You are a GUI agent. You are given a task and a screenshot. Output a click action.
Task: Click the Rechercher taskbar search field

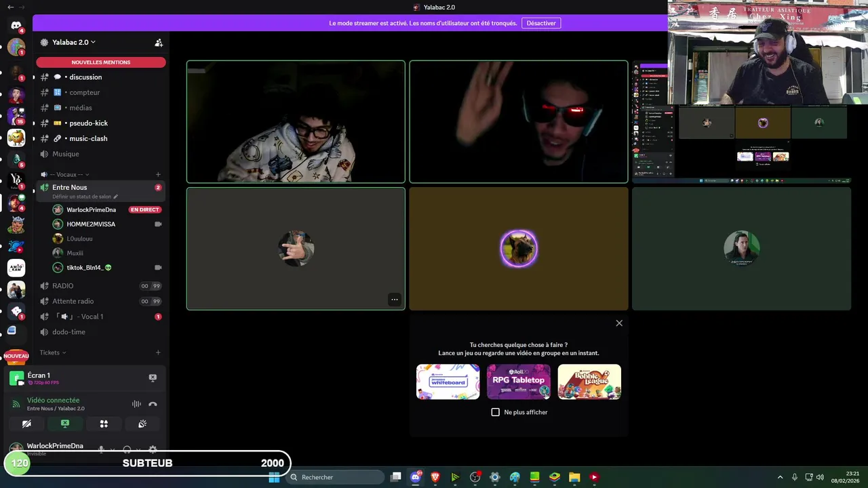pos(336,477)
